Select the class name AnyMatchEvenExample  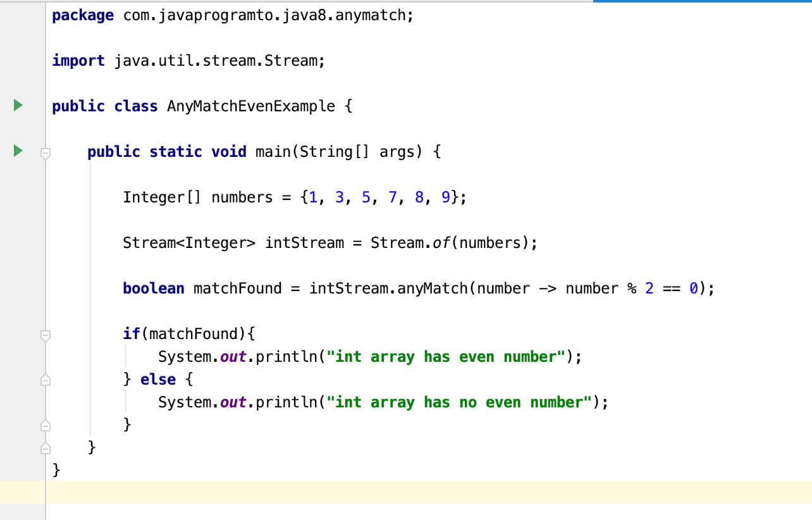tap(250, 106)
